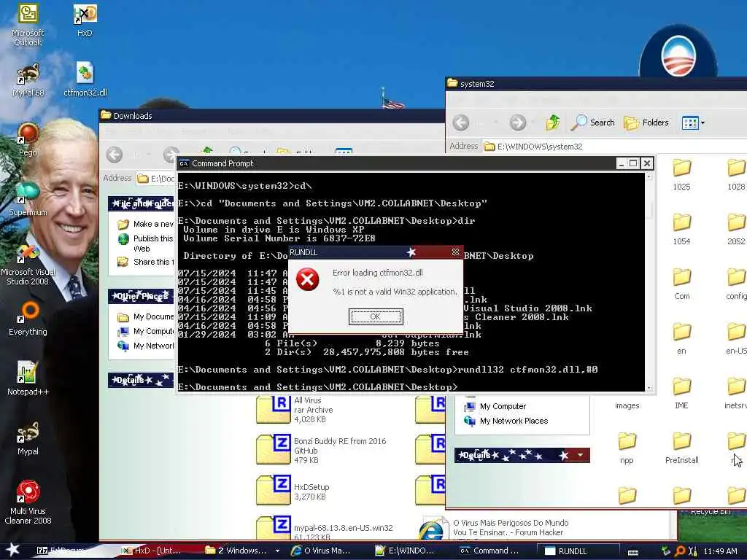Select the Supermium desktop shortcut
The height and width of the screenshot is (560, 747).
click(28, 199)
